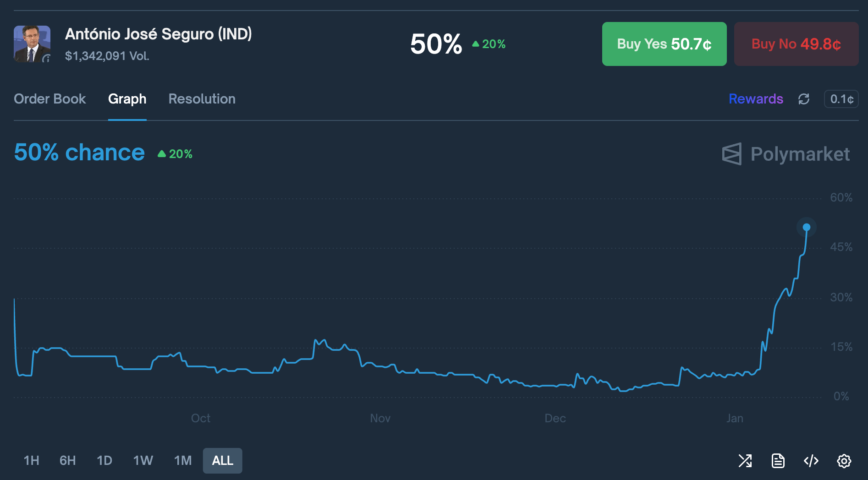
Task: Switch to the Order Book tab
Action: (x=50, y=99)
